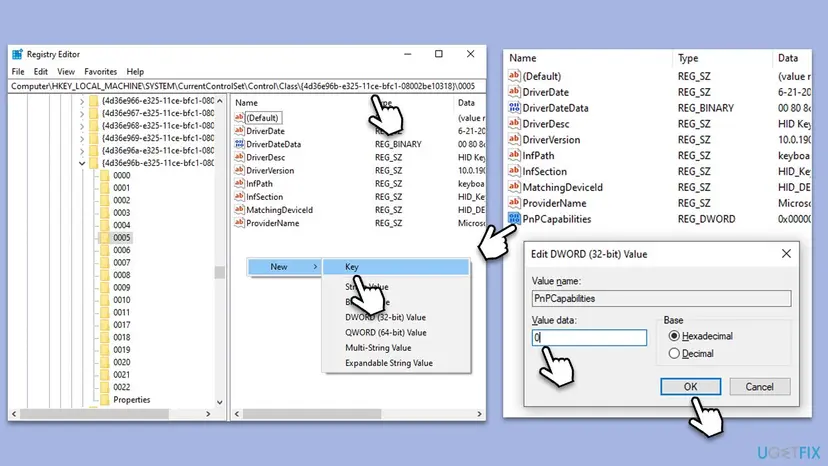This screenshot has height=466, width=828.
Task: Click the (Default) value icon in right panel
Action: click(514, 76)
